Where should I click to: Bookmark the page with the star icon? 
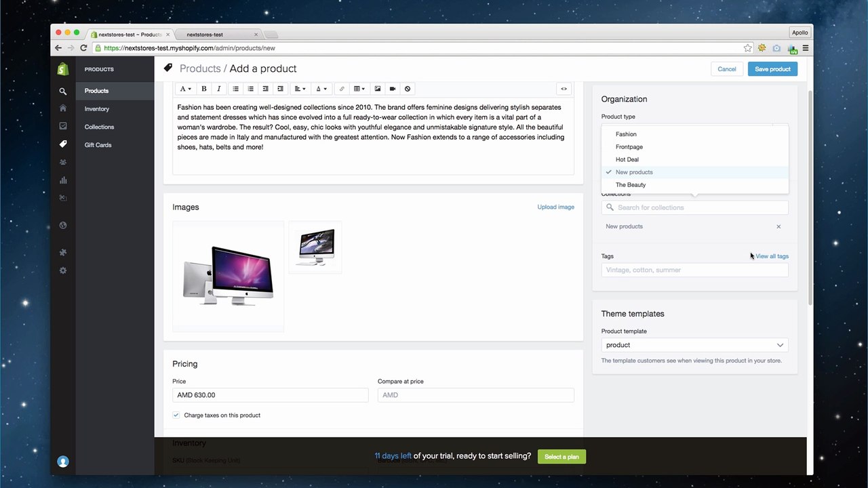[x=748, y=48]
